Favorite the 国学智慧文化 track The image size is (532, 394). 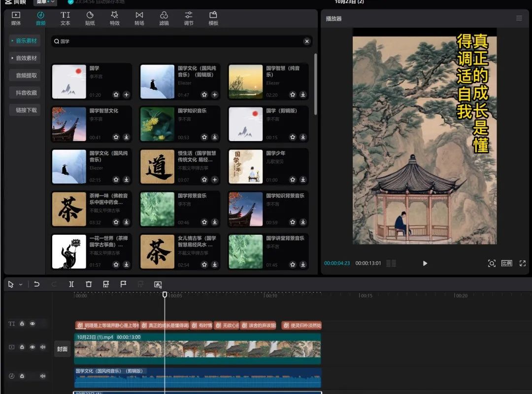point(116,137)
